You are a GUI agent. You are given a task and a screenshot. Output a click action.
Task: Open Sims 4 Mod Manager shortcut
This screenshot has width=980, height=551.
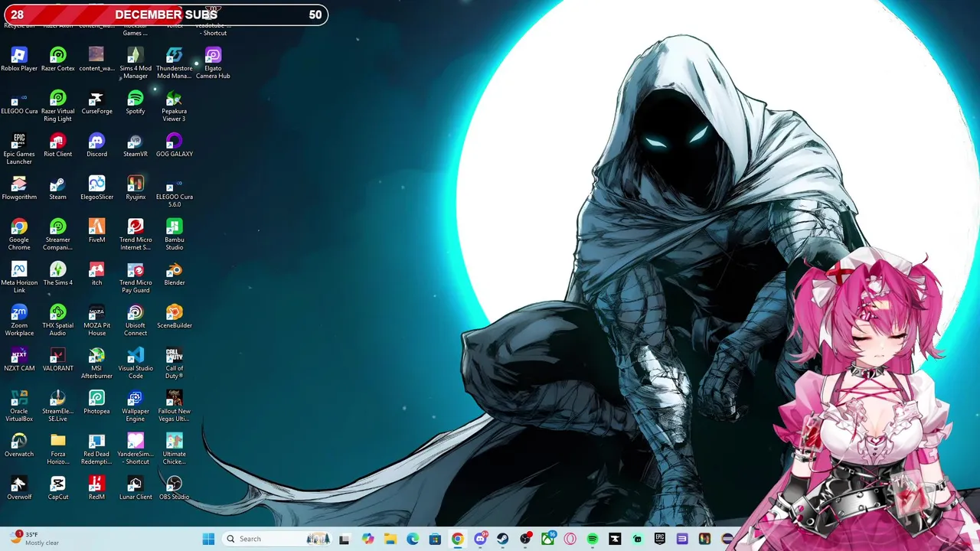pyautogui.click(x=136, y=64)
